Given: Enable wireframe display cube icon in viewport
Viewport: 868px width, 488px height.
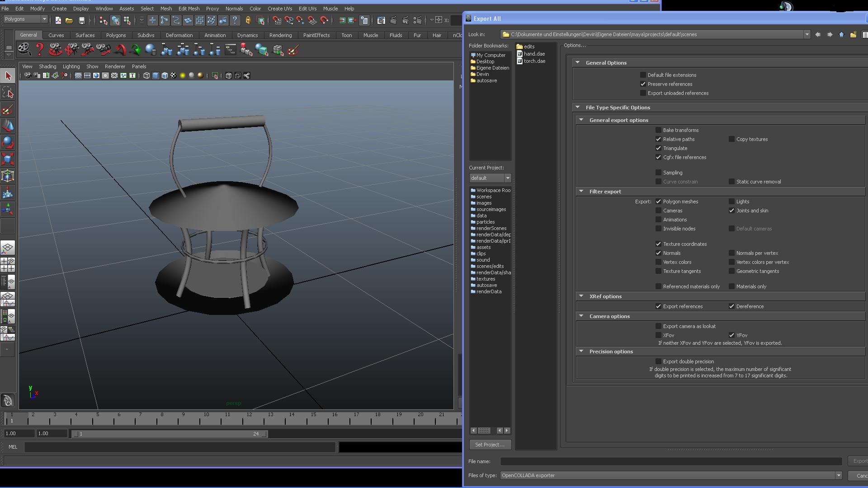Looking at the screenshot, I should pyautogui.click(x=146, y=75).
